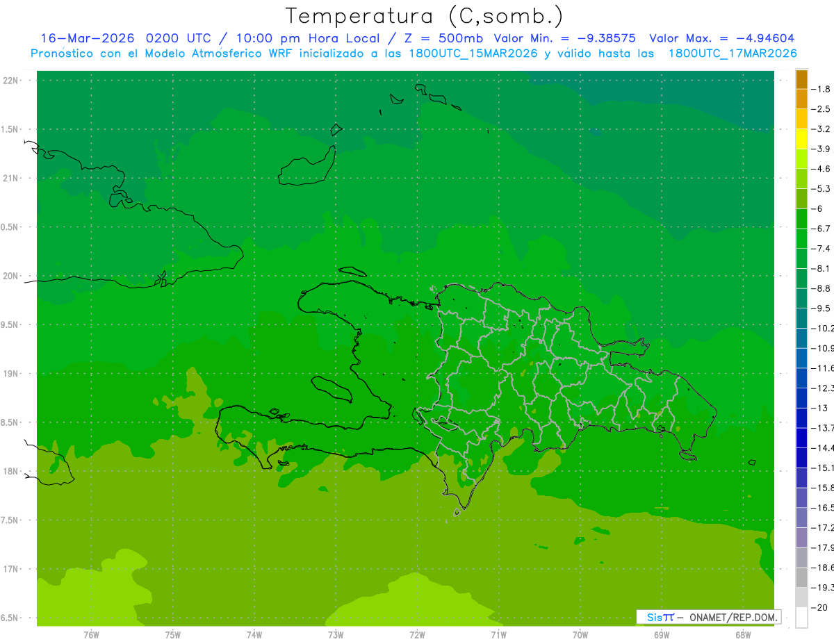Click the '74W' longitude axis label
Viewport: 834px width, 644px height.
tap(254, 634)
